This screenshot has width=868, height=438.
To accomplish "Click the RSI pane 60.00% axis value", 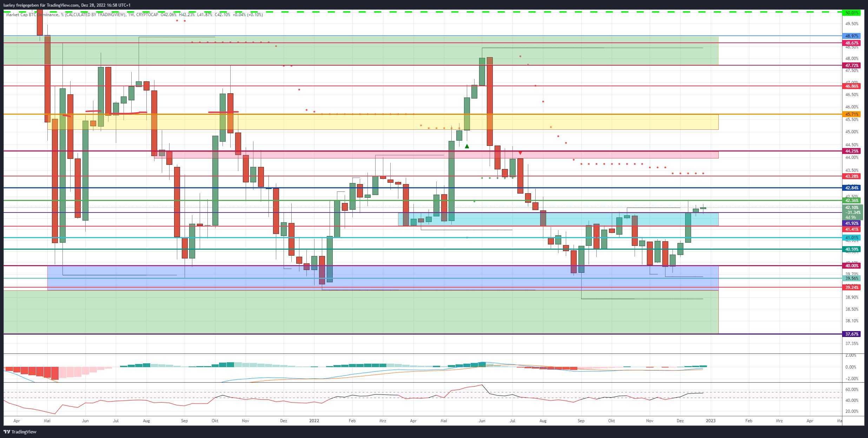I will coord(852,390).
